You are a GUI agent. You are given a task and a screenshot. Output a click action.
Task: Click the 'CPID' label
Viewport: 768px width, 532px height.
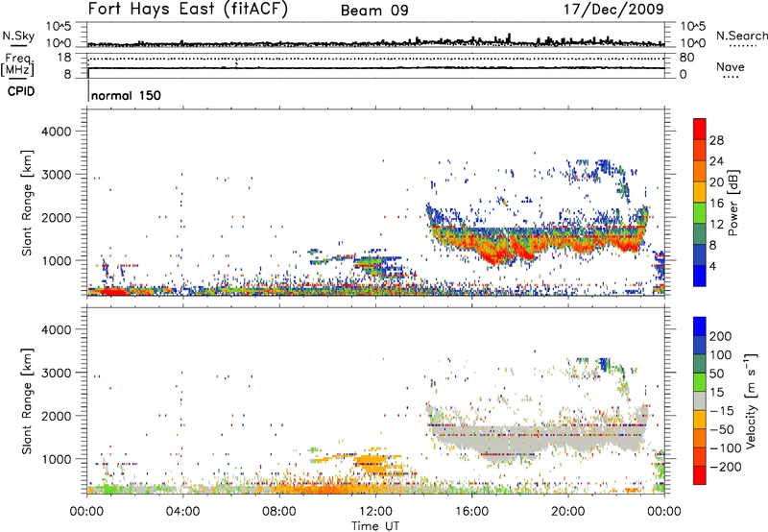click(x=21, y=91)
